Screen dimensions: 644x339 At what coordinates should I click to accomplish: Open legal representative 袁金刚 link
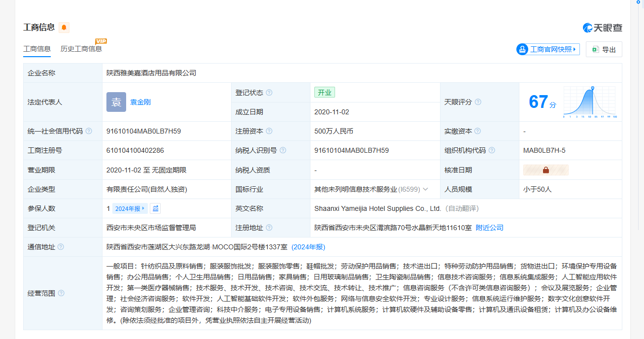140,102
